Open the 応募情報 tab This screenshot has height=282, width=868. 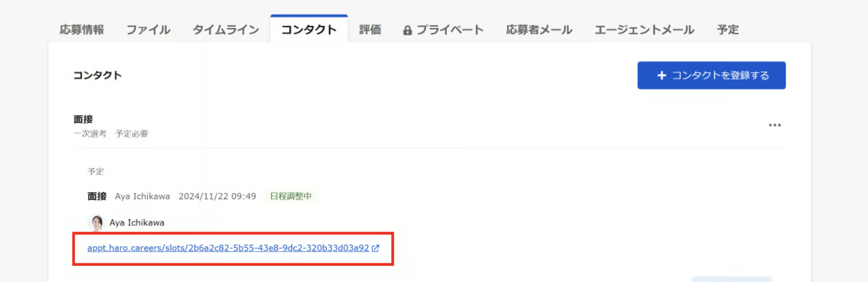point(82,30)
